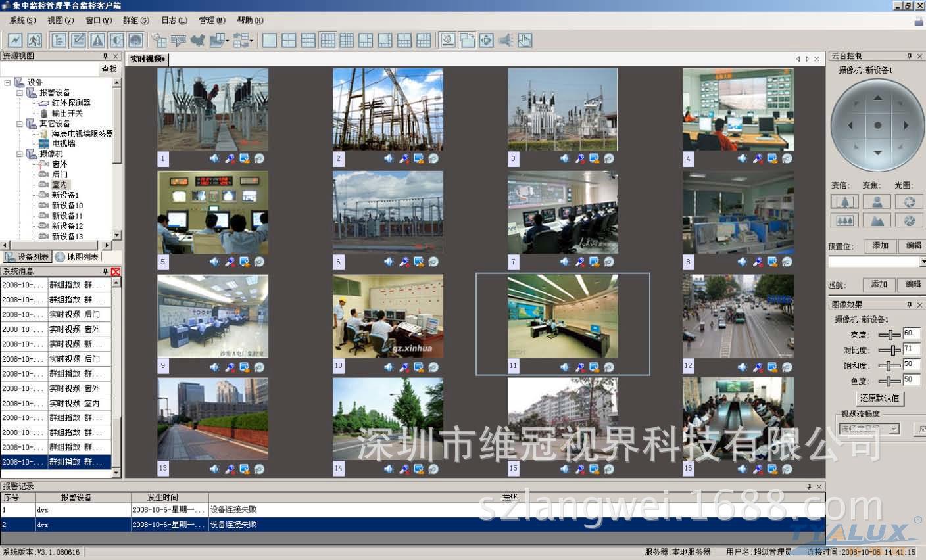Viewport: 926px width, 560px height.
Task: Click the hand pointer toolbar icon
Action: click(x=525, y=40)
